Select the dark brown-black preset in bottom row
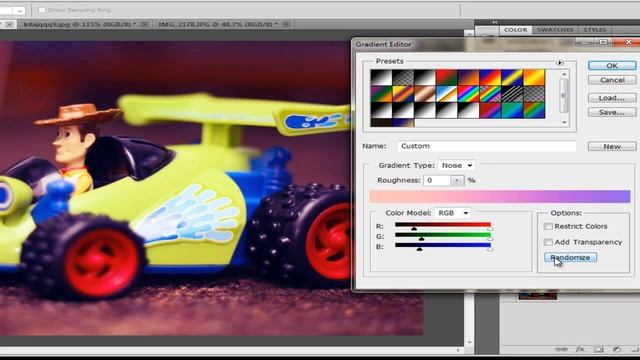This screenshot has height=360, width=640. pyautogui.click(x=381, y=122)
